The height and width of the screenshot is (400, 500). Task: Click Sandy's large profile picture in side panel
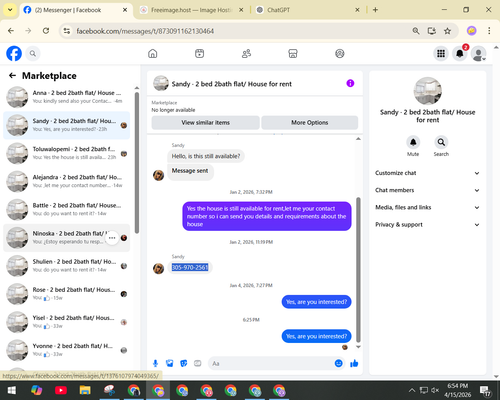coord(428,91)
